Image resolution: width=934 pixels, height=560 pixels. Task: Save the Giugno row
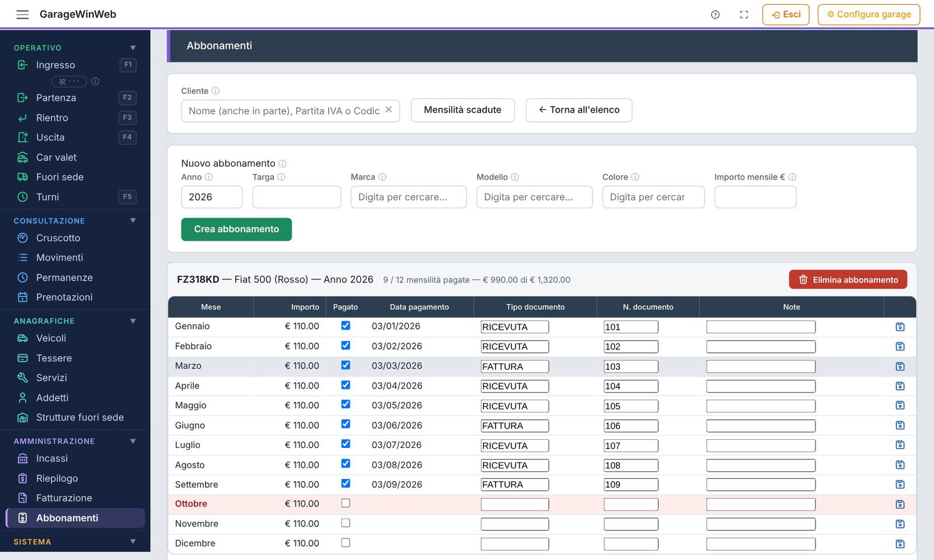900,425
